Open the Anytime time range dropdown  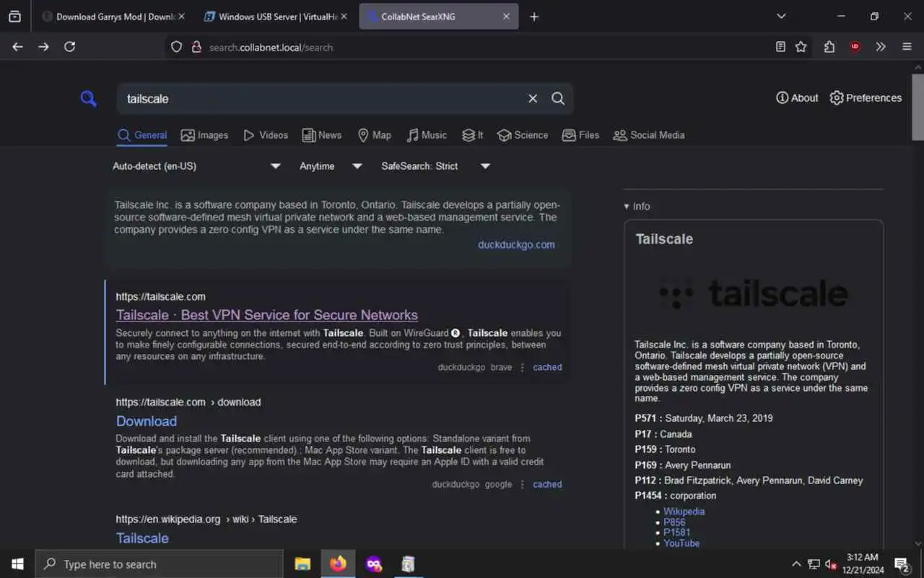(x=331, y=166)
